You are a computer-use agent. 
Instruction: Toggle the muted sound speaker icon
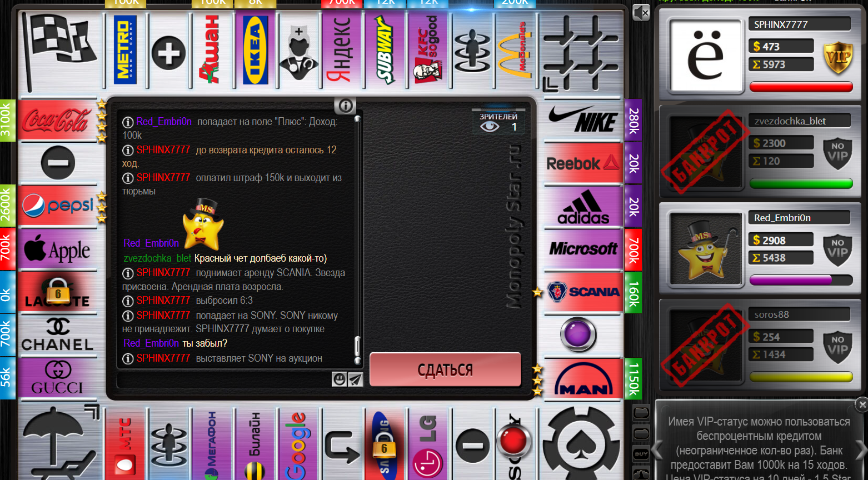pos(641,12)
